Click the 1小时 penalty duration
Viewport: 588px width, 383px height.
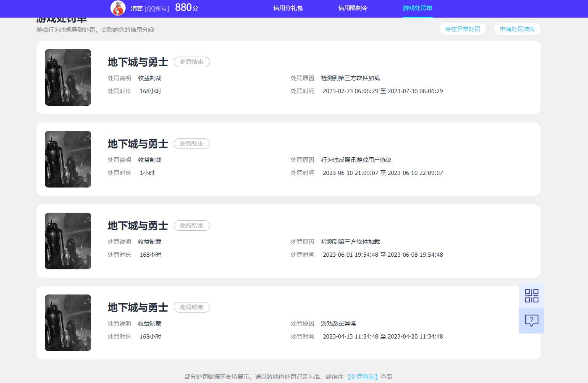147,173
